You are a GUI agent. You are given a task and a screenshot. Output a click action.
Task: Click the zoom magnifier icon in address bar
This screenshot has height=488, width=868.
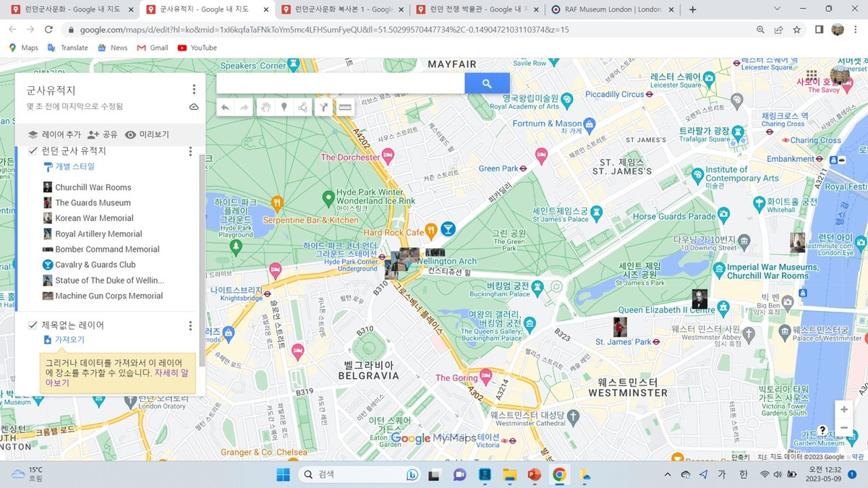(760, 30)
